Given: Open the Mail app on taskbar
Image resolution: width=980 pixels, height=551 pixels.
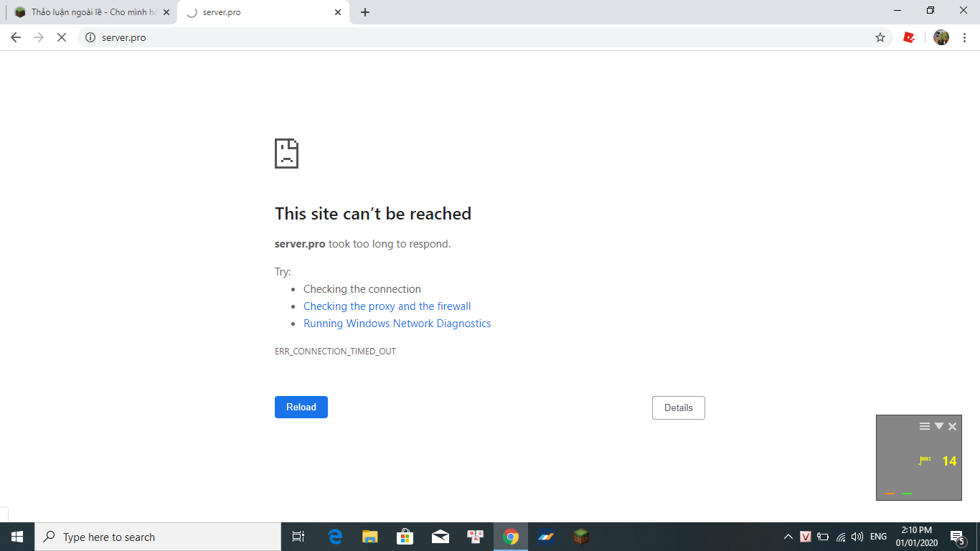Looking at the screenshot, I should click(x=440, y=537).
